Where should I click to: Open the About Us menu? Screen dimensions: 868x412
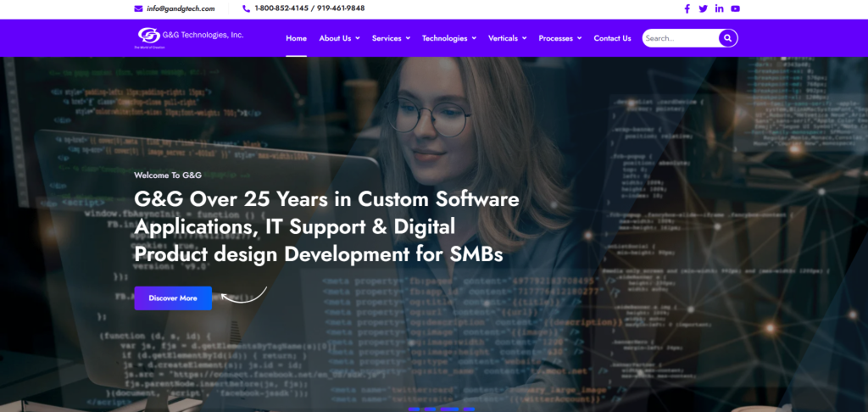(x=335, y=38)
